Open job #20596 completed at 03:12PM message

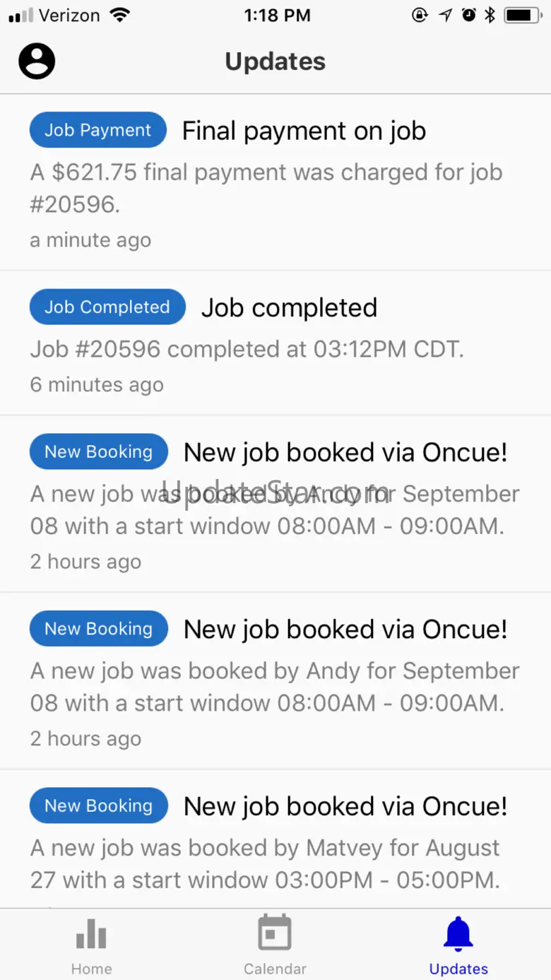coord(247,349)
